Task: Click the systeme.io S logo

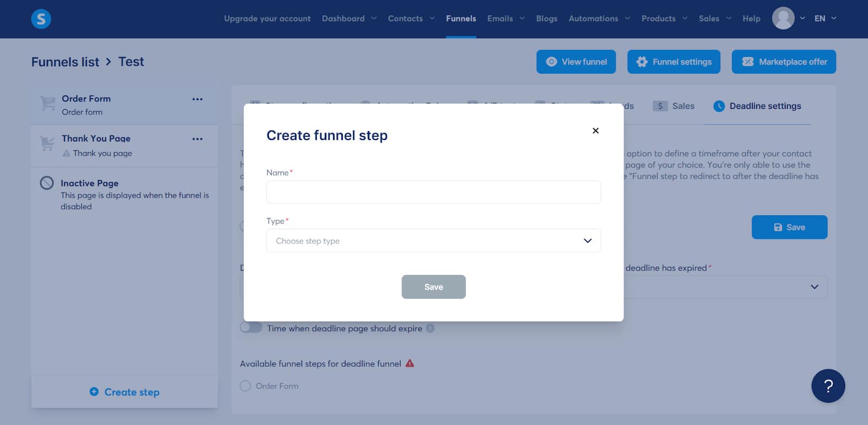Action: tap(41, 19)
